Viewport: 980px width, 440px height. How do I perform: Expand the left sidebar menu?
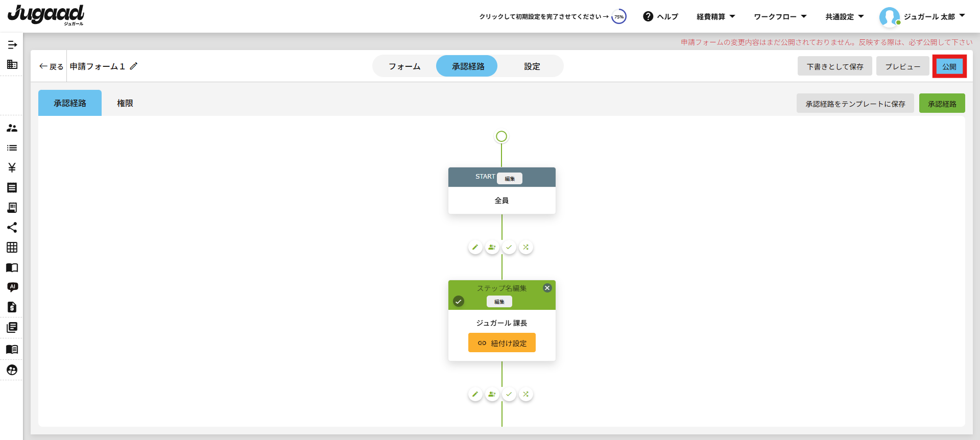click(x=12, y=45)
